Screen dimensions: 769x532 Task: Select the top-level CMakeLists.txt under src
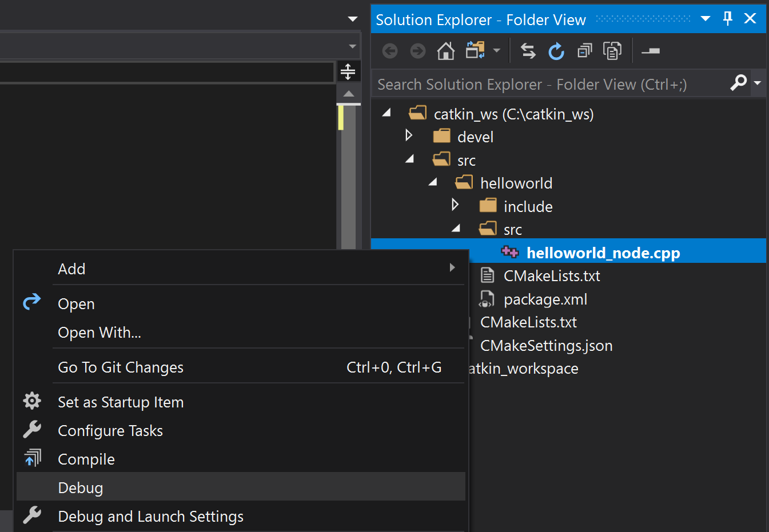528,322
